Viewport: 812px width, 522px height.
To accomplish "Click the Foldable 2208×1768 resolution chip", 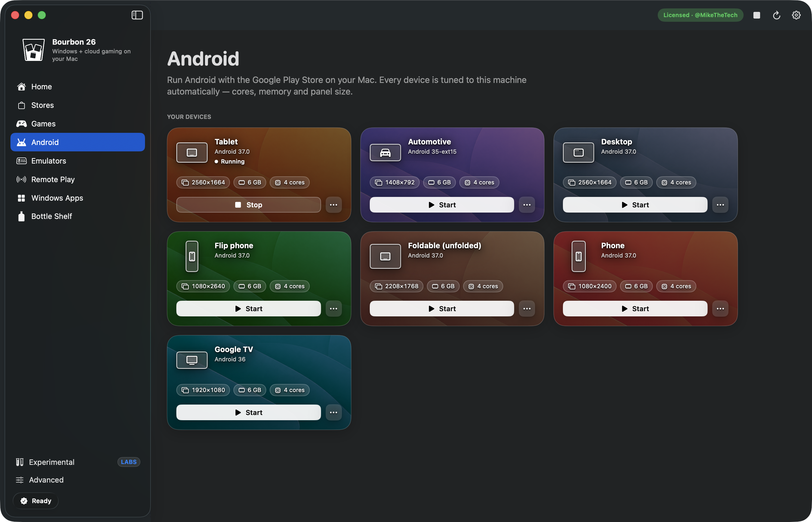I will [396, 286].
